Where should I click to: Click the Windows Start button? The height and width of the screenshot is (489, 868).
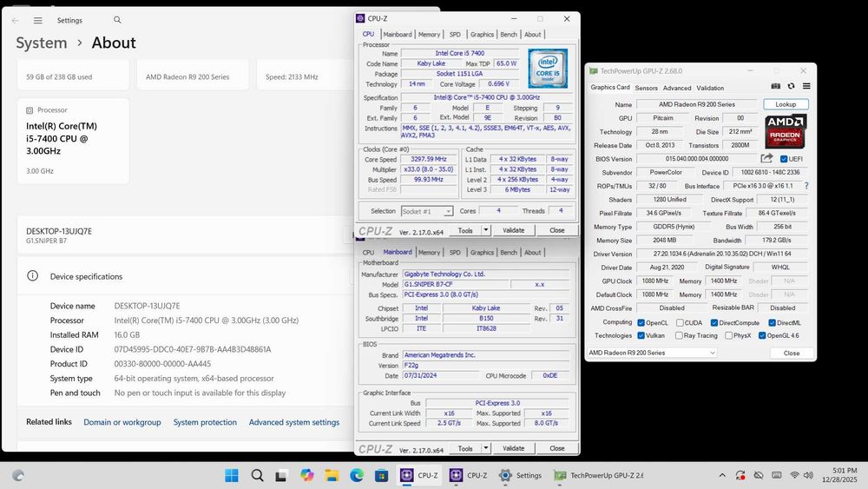tap(232, 475)
